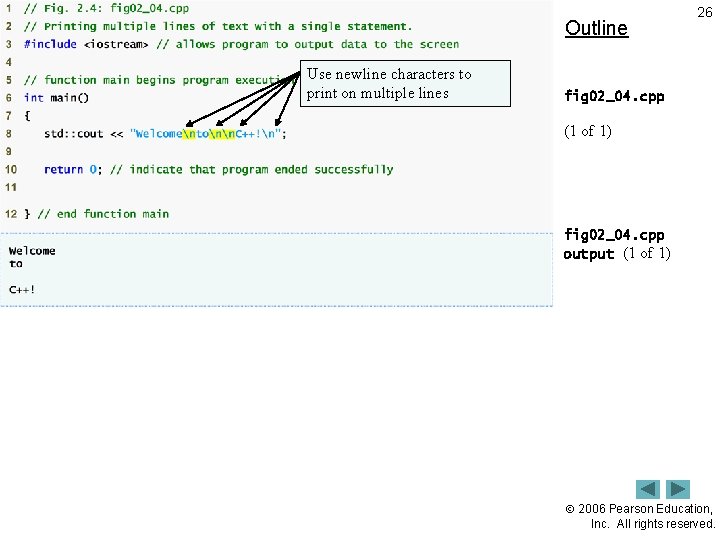Image resolution: width=720 pixels, height=540 pixels.
Task: Click the '} // end function main' line
Action: (96, 214)
